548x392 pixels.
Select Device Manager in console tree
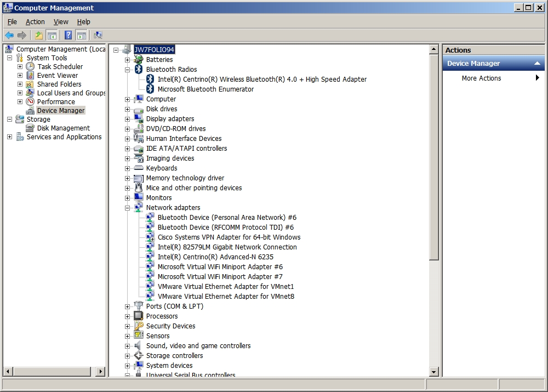click(61, 111)
